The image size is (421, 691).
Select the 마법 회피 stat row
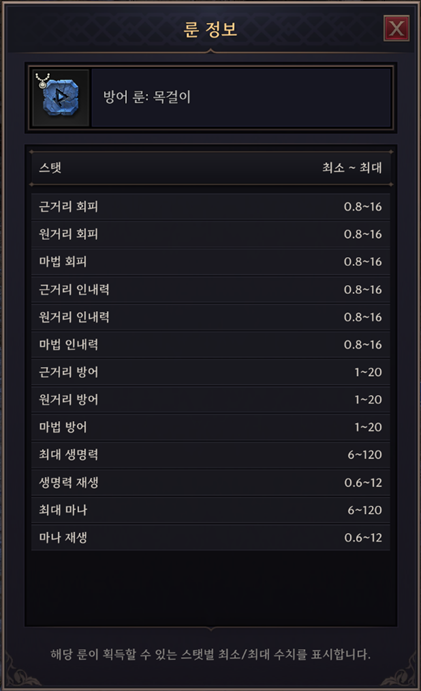211,262
